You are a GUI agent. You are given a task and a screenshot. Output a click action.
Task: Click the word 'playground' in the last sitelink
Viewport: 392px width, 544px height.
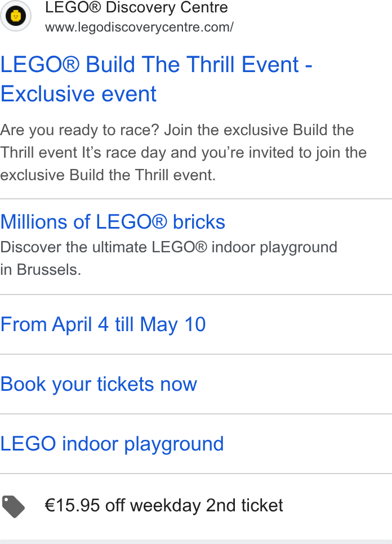coord(174,444)
